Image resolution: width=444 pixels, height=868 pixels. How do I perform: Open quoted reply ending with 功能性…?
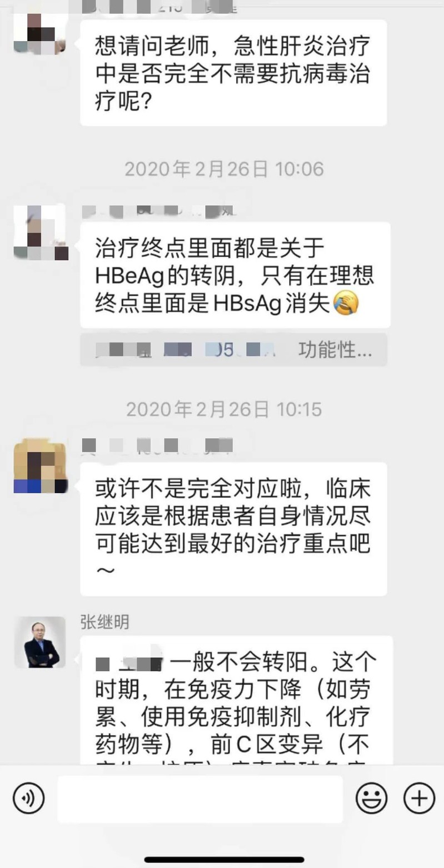[233, 350]
